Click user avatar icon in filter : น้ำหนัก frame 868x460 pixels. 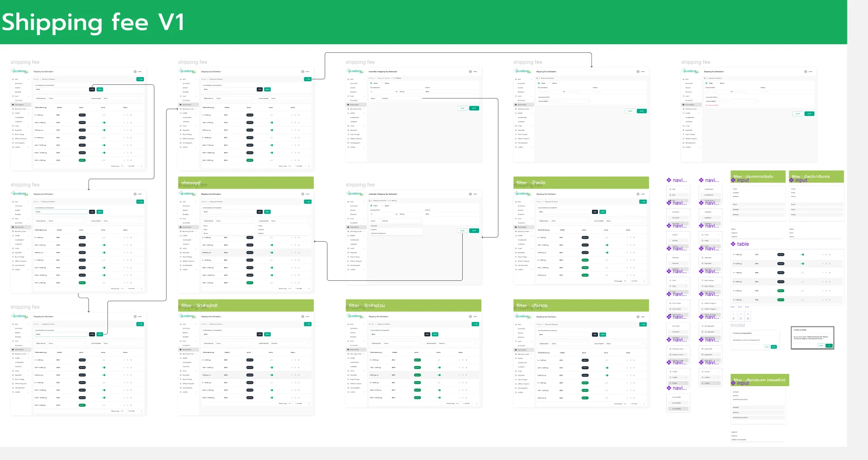click(638, 194)
